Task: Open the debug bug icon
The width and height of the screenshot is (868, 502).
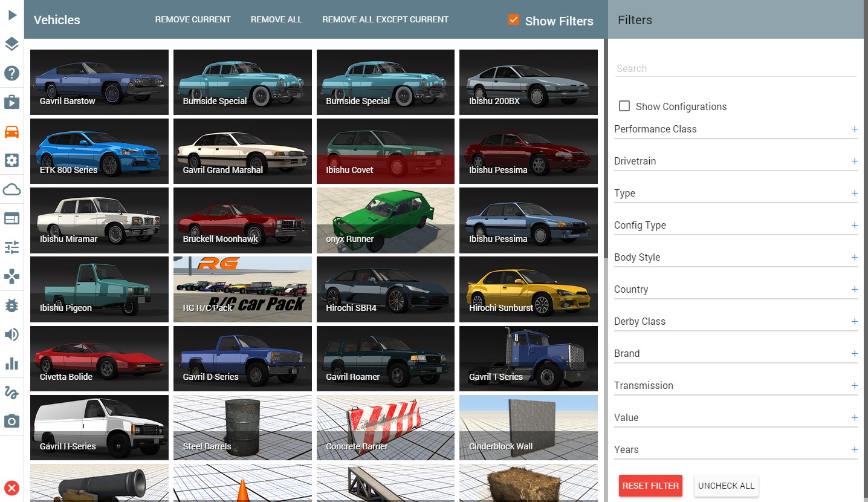Action: [x=11, y=305]
